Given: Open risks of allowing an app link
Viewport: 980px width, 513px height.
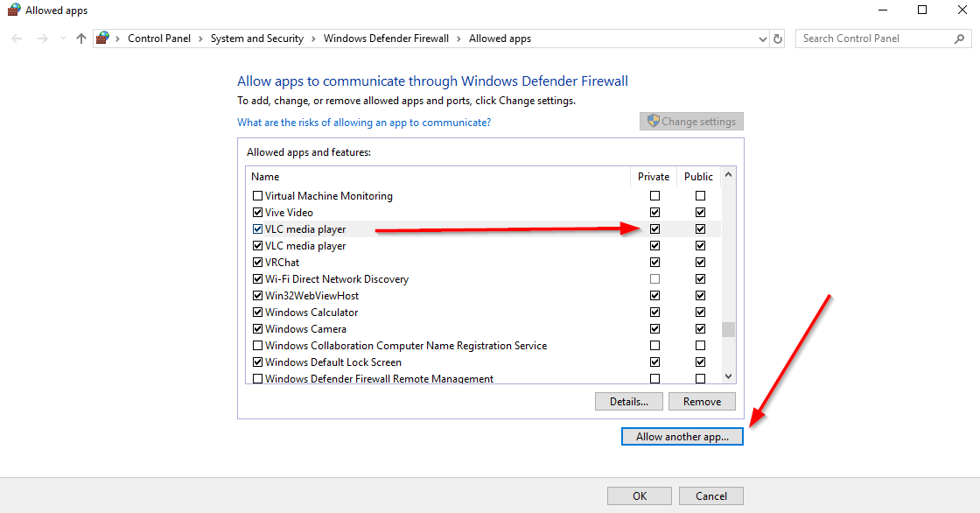Looking at the screenshot, I should (364, 123).
